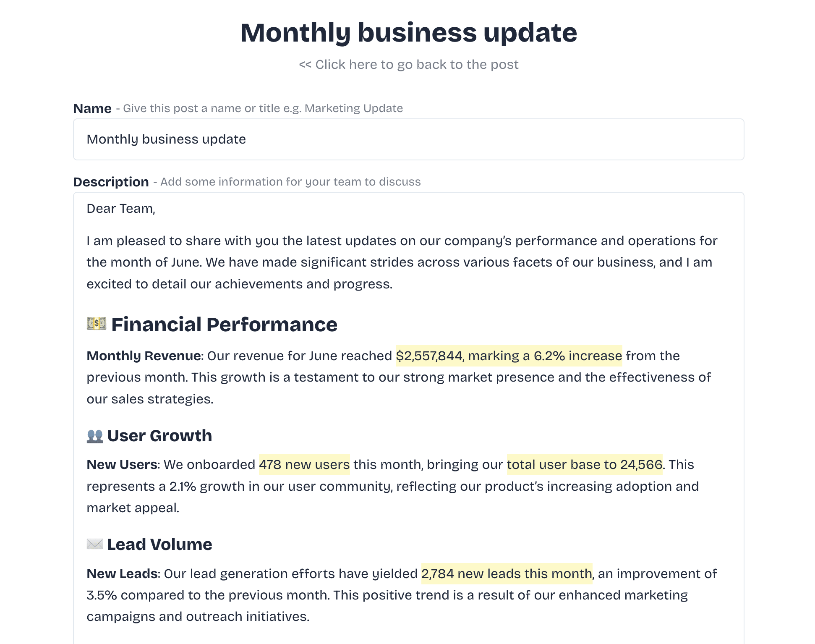815x644 pixels.
Task: Click the highlighted 478 new users text
Action: 304,464
